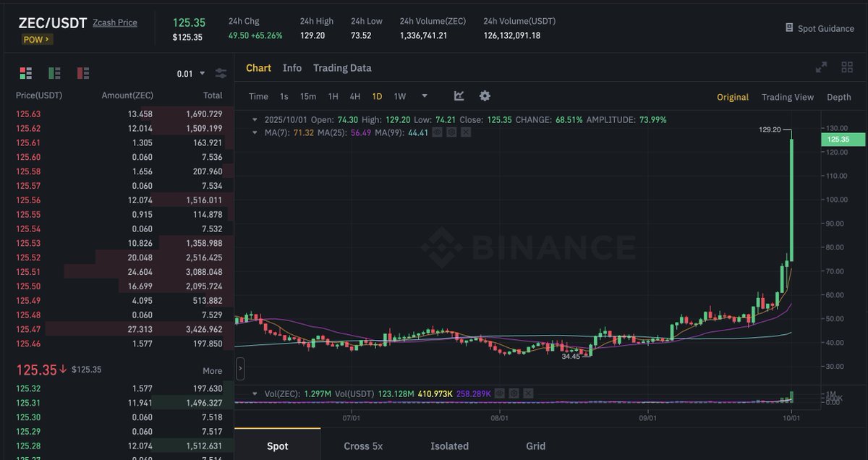The image size is (868, 460).
Task: Select buy order at price 125.31
Action: point(119,402)
